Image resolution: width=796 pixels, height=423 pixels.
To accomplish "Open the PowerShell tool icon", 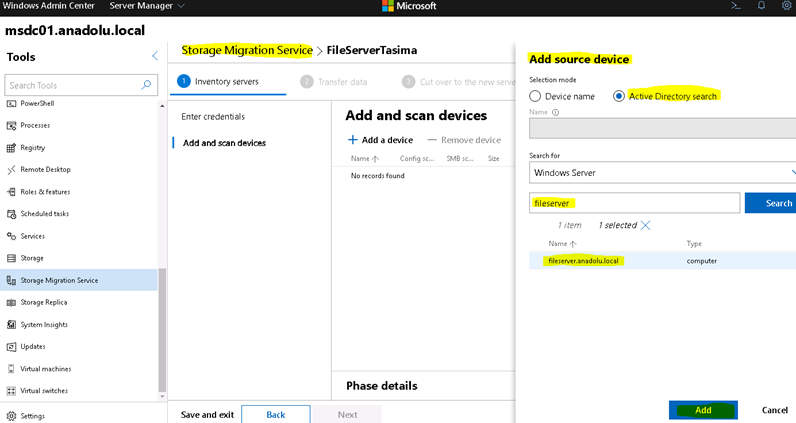I will (11, 104).
